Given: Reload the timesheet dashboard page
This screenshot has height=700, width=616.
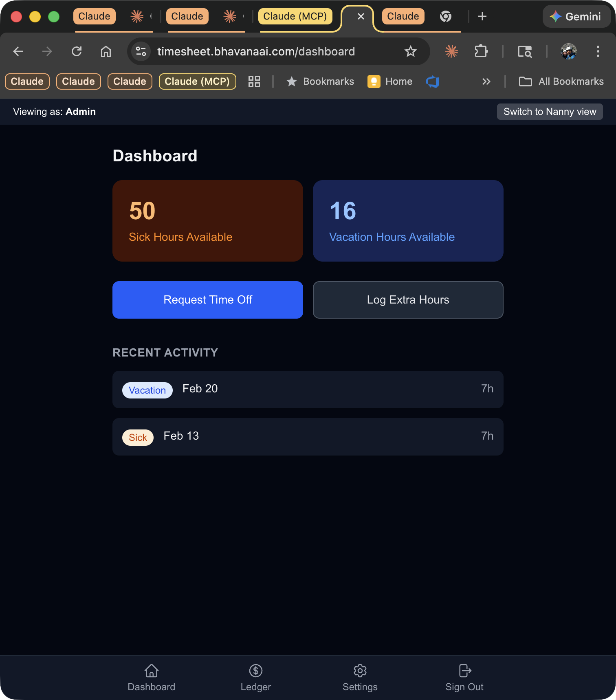Looking at the screenshot, I should point(77,51).
